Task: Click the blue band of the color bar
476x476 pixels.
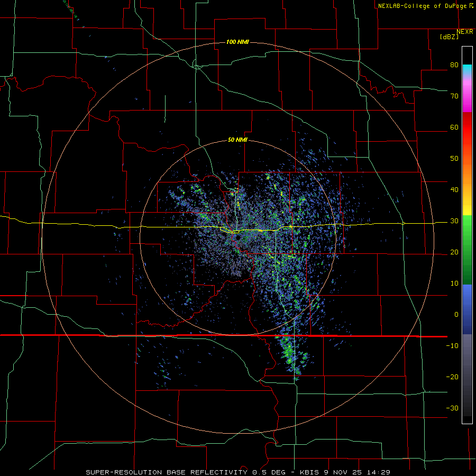Action: [x=467, y=309]
